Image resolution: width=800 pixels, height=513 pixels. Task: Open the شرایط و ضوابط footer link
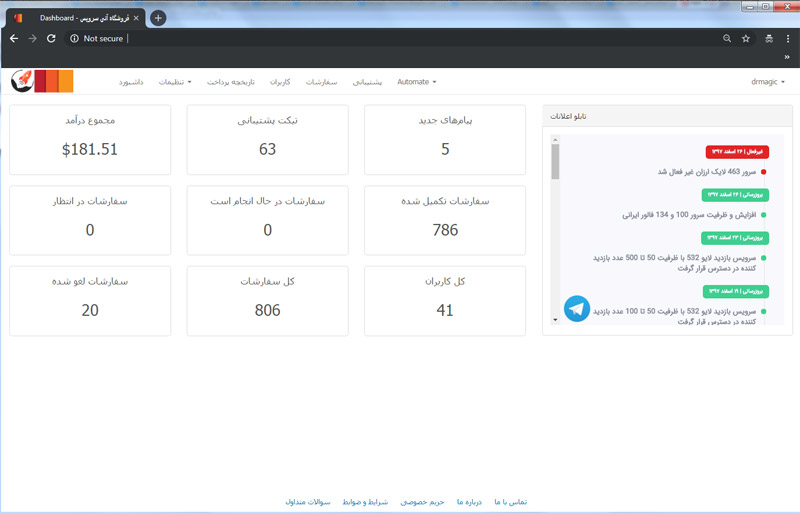click(x=365, y=502)
